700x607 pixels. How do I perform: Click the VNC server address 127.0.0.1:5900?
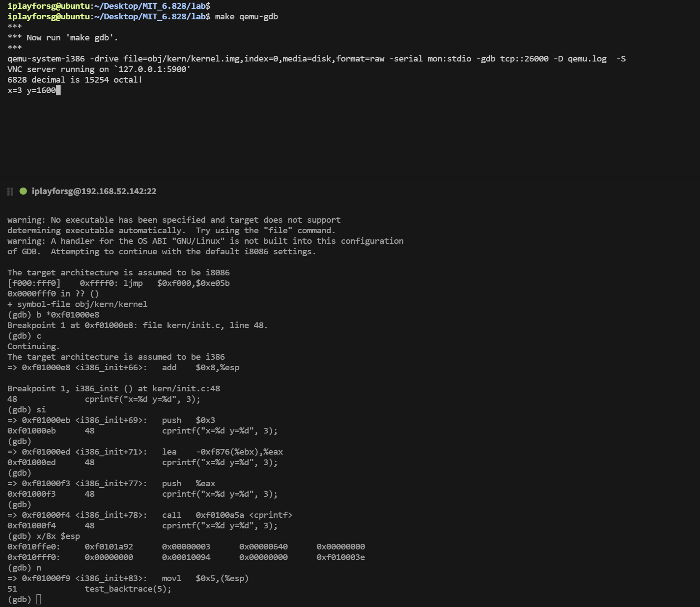[154, 69]
